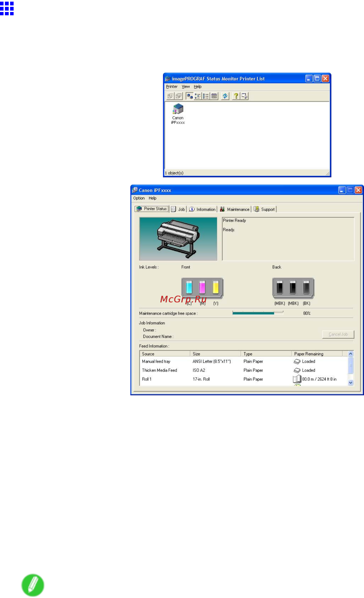Click the feed list scrollbar thumb
364x598 pixels.
point(350,365)
